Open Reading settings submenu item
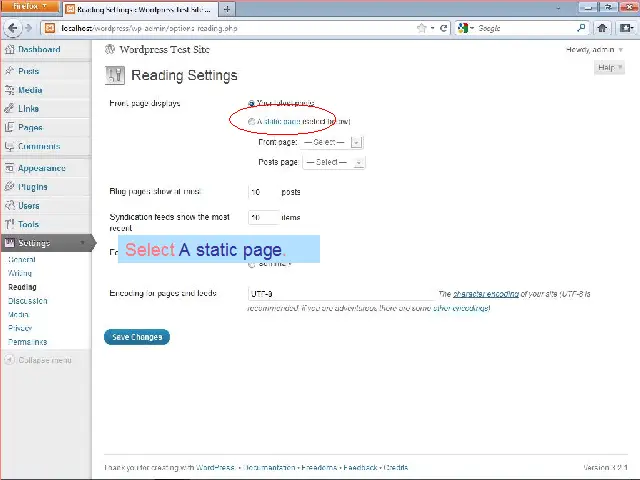 pyautogui.click(x=22, y=287)
